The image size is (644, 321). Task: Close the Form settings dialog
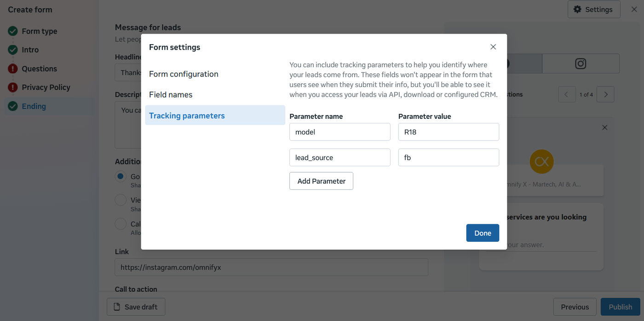493,47
